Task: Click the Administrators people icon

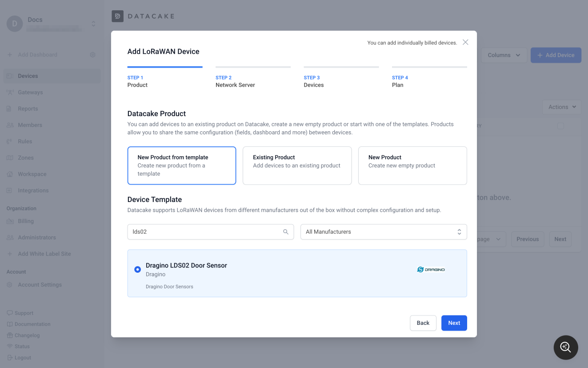Action: (x=10, y=238)
